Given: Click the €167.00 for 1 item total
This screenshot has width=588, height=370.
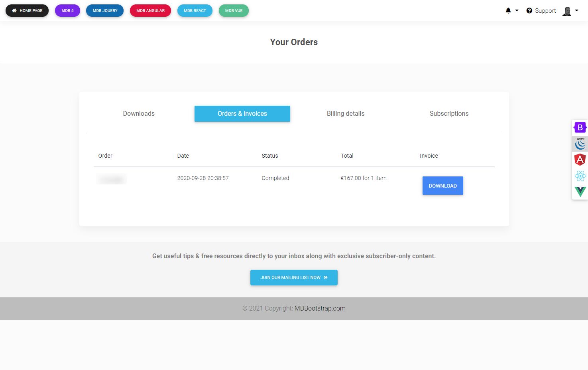Looking at the screenshot, I should point(364,178).
